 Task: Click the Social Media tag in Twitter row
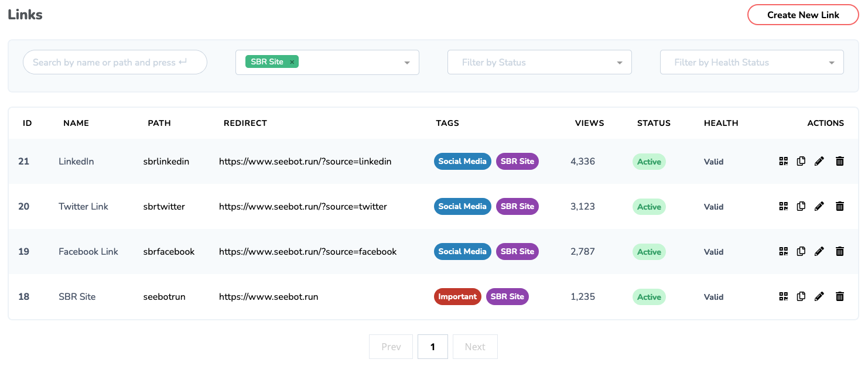coord(463,206)
